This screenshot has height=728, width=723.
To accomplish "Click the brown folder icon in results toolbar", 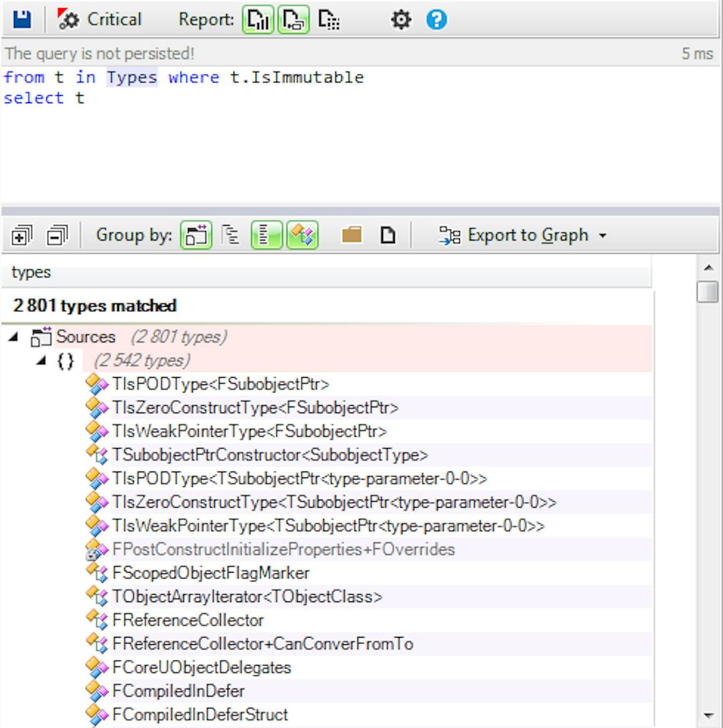I will tap(351, 236).
